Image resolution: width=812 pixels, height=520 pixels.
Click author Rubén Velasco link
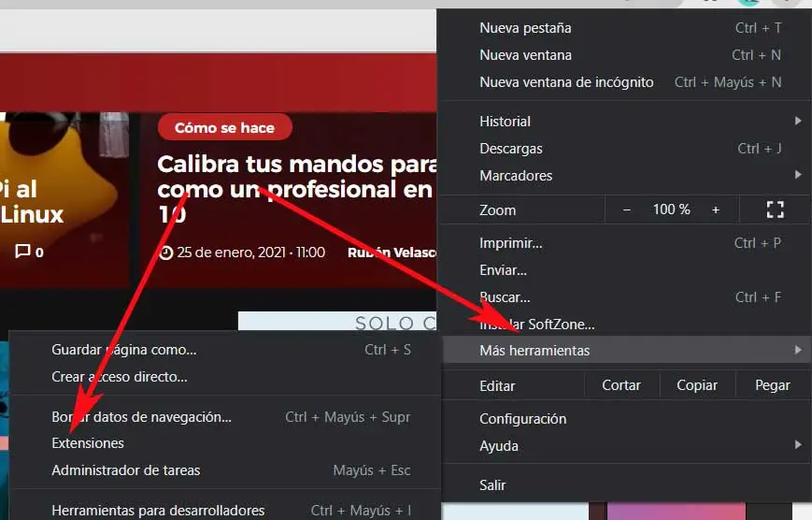392,253
